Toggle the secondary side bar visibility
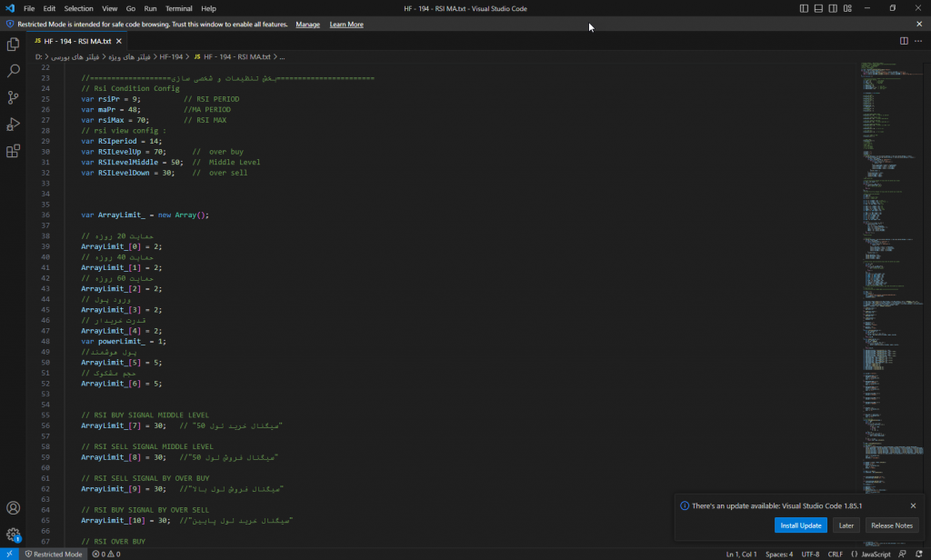This screenshot has width=931, height=560. coord(833,8)
